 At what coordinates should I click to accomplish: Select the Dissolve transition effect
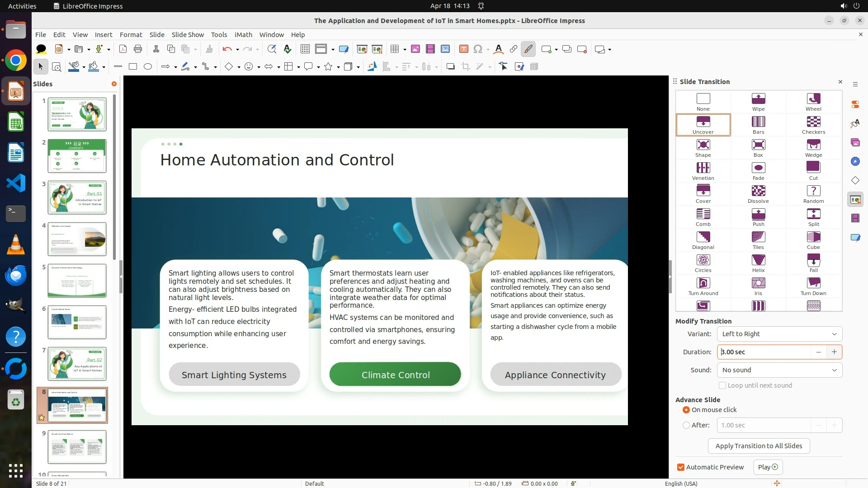coord(758,194)
